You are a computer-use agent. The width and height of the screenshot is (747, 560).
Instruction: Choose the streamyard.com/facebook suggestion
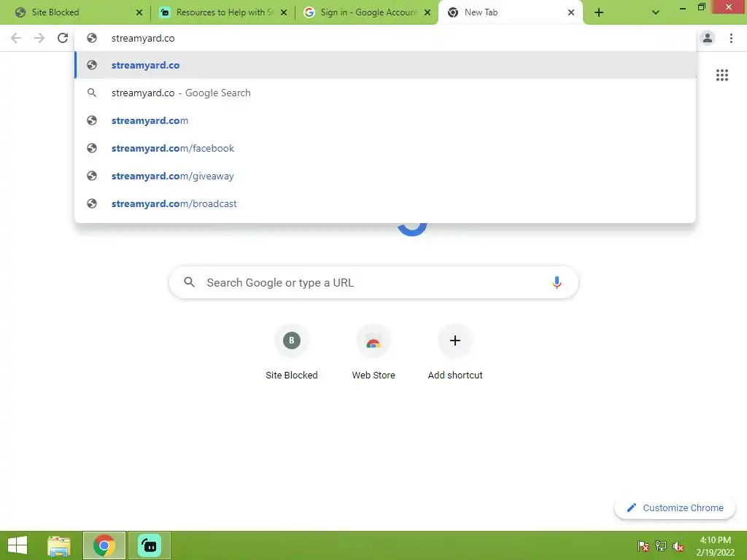coord(385,148)
